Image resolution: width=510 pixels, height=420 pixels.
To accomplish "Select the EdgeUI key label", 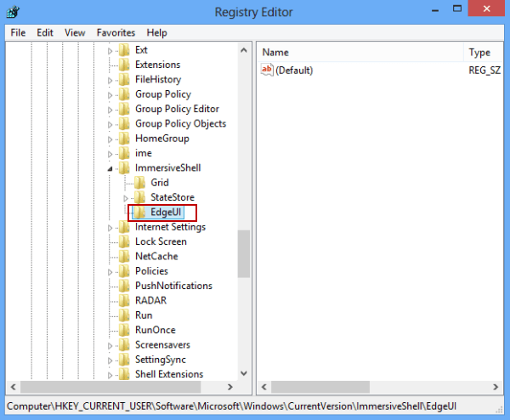I will click(166, 212).
